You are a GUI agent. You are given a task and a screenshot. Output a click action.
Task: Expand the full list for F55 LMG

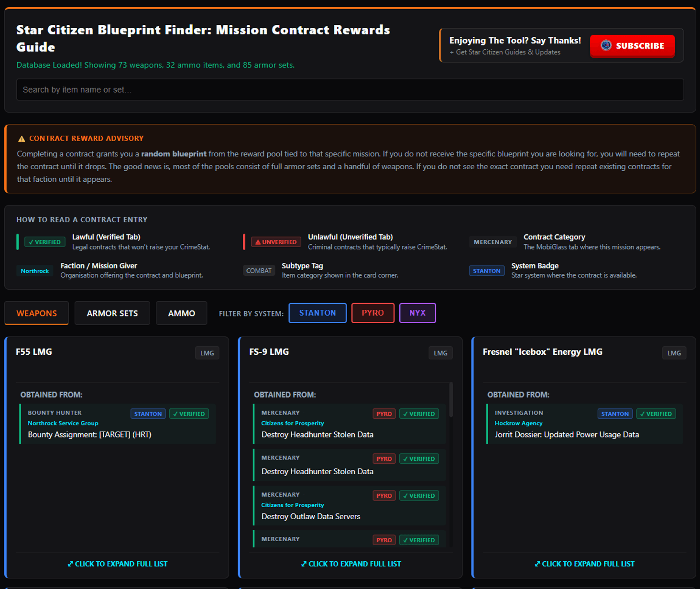[x=118, y=564]
